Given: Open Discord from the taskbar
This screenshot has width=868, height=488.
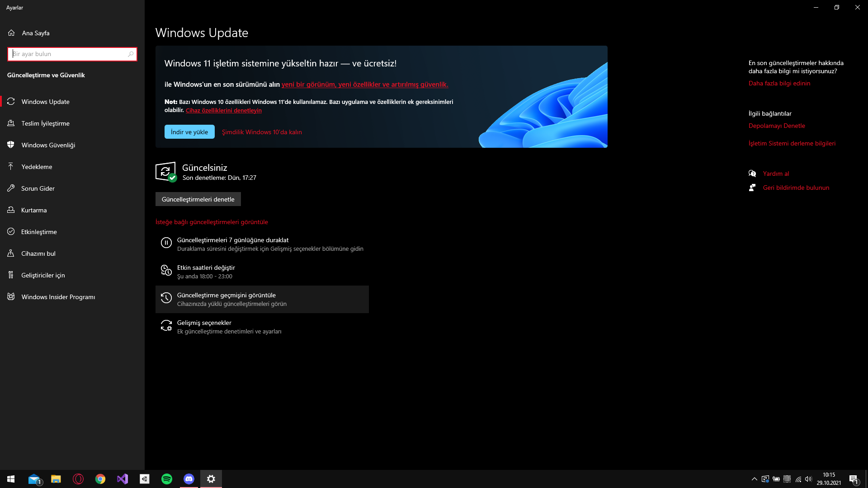Looking at the screenshot, I should [x=189, y=479].
